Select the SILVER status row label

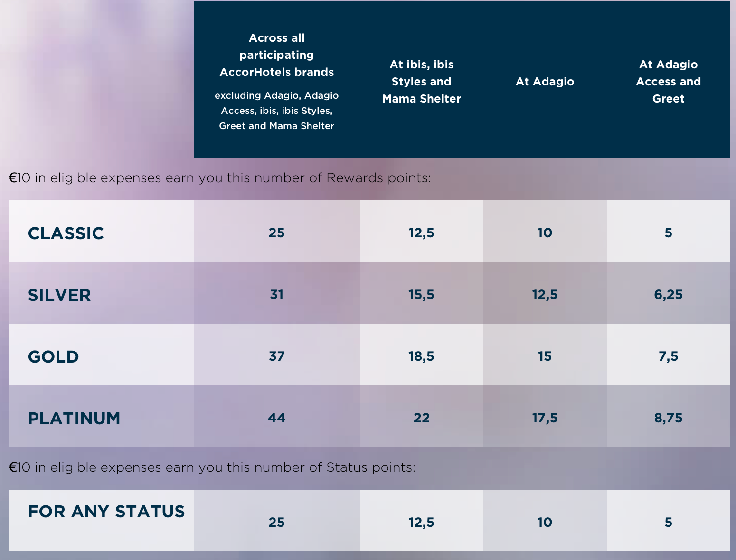pos(59,295)
